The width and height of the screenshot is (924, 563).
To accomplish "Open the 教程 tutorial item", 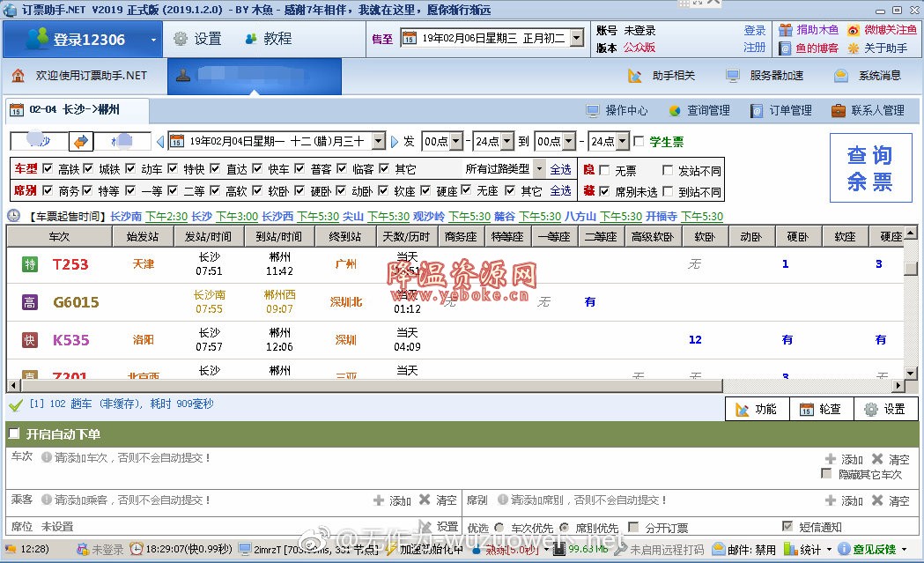I will (268, 39).
